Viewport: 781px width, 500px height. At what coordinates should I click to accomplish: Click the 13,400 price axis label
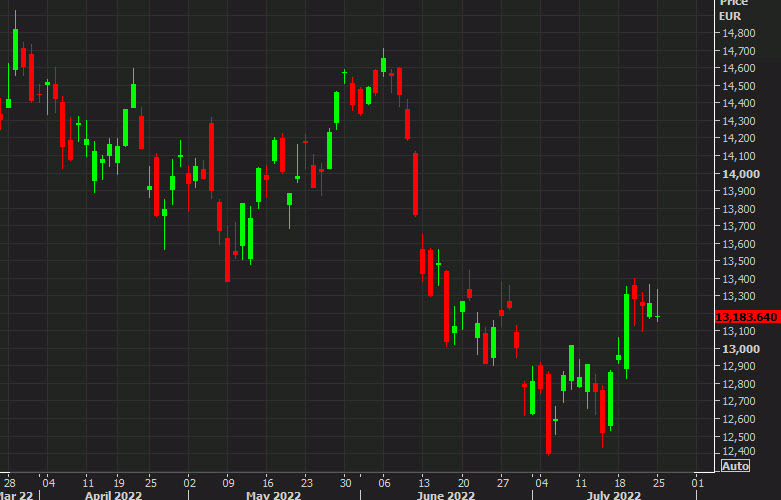coord(739,279)
